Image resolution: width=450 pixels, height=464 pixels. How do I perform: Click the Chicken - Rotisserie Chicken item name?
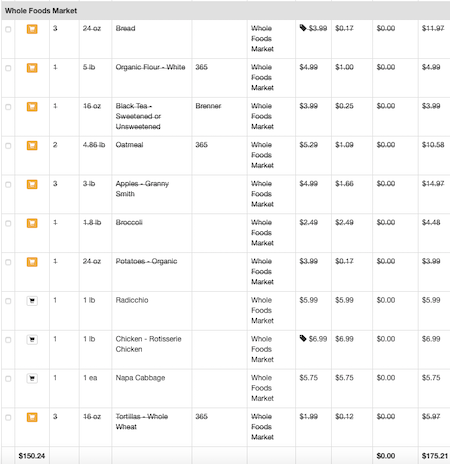148,344
